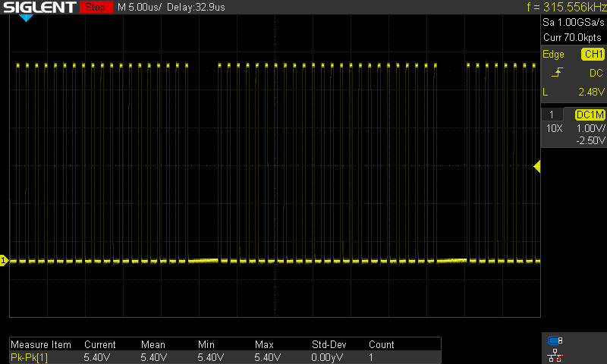Image resolution: width=607 pixels, height=364 pixels.
Task: Click the Curr 70.0kpts memory depth
Action: tap(572, 37)
